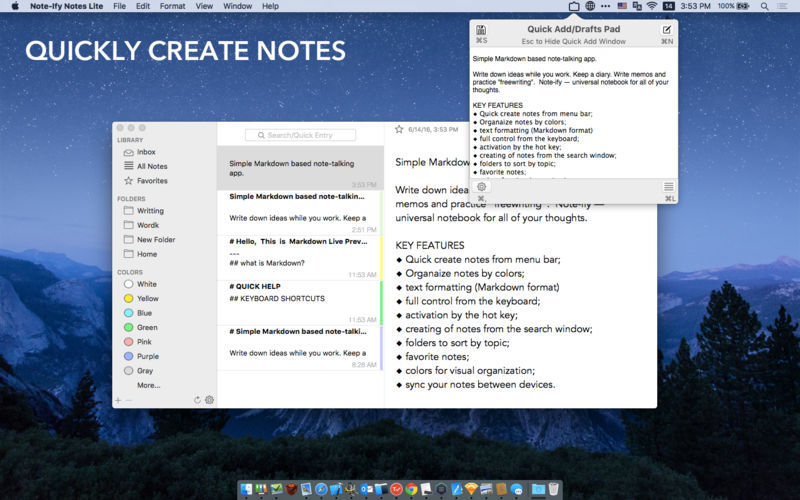Click the refresh sync icon in sidebar
Viewport: 800px width, 500px height.
click(197, 400)
